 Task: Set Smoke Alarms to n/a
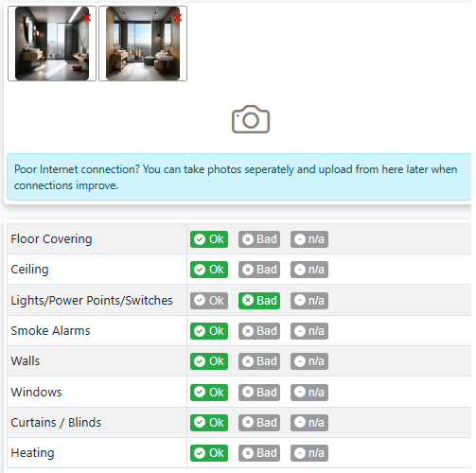[x=309, y=331]
